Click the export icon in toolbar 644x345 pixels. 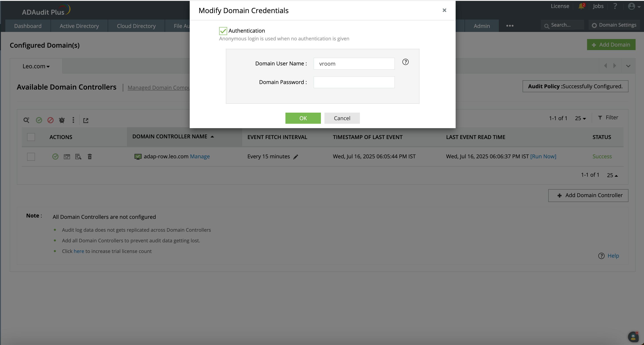(x=86, y=121)
